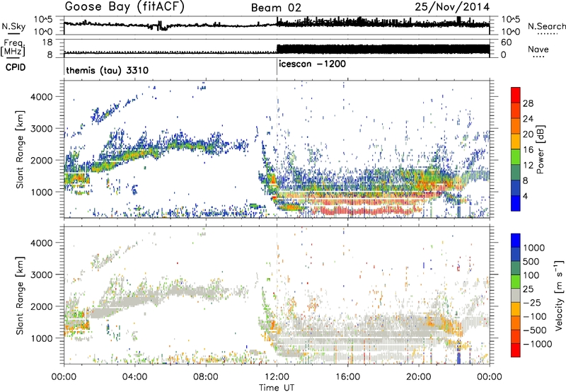
Task: Click the '4000' tick on the power panel
Action: click(41, 97)
